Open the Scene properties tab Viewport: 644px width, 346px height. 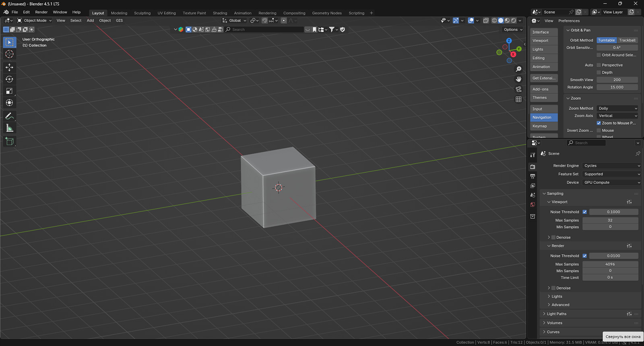pos(533,195)
